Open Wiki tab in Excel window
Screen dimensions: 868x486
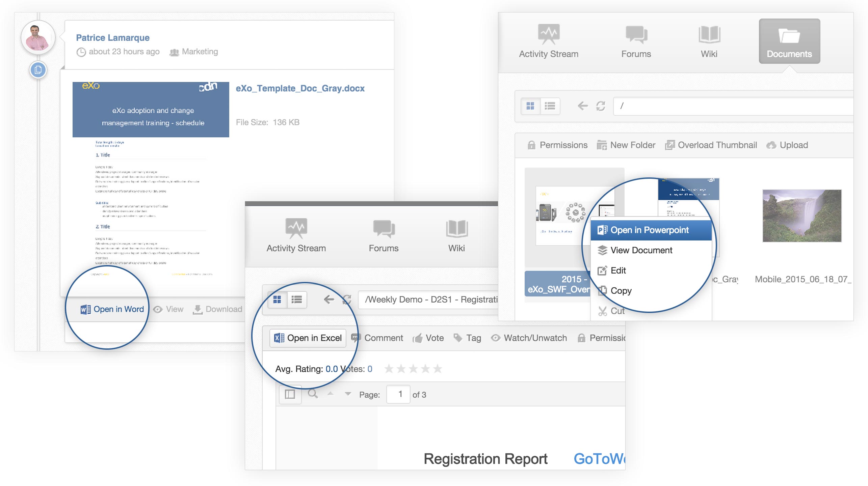click(x=456, y=235)
